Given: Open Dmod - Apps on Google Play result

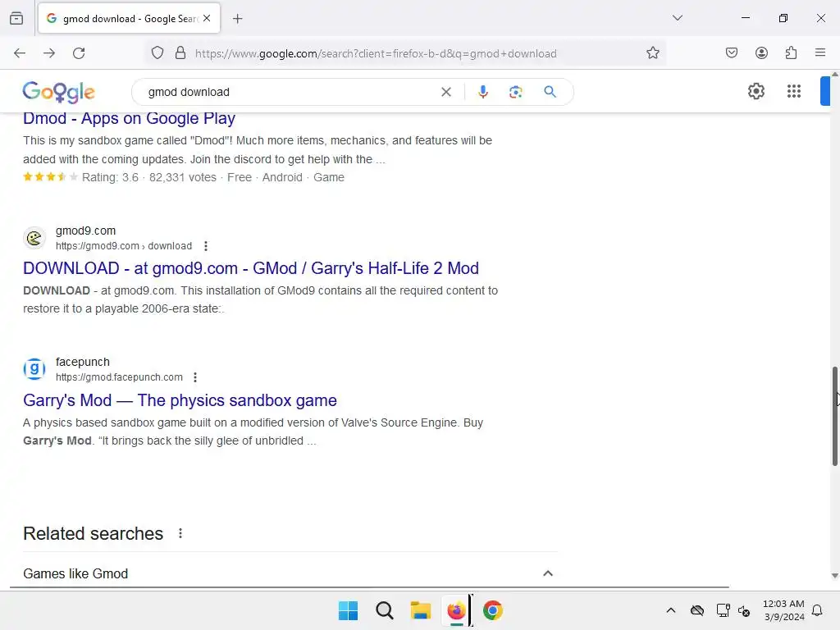Looking at the screenshot, I should (x=129, y=118).
